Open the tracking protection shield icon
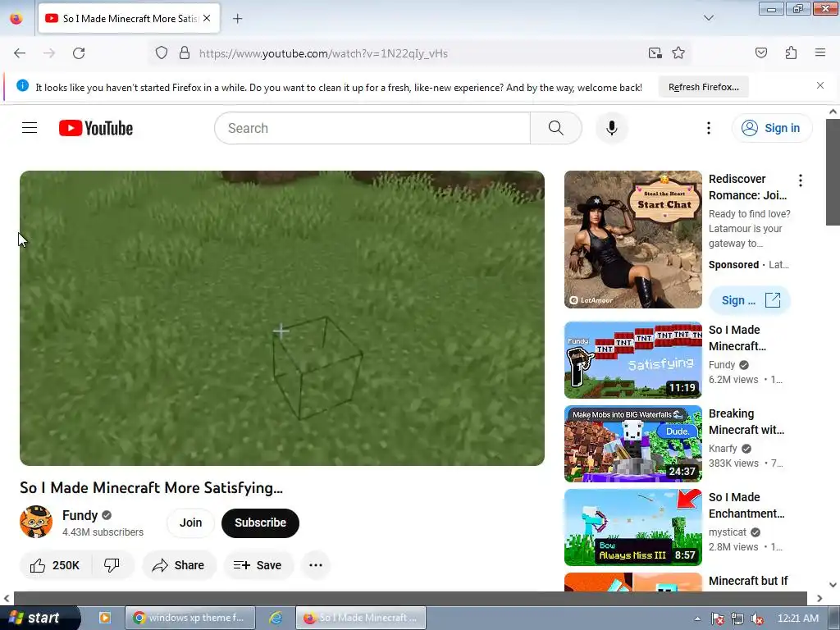 (x=162, y=52)
